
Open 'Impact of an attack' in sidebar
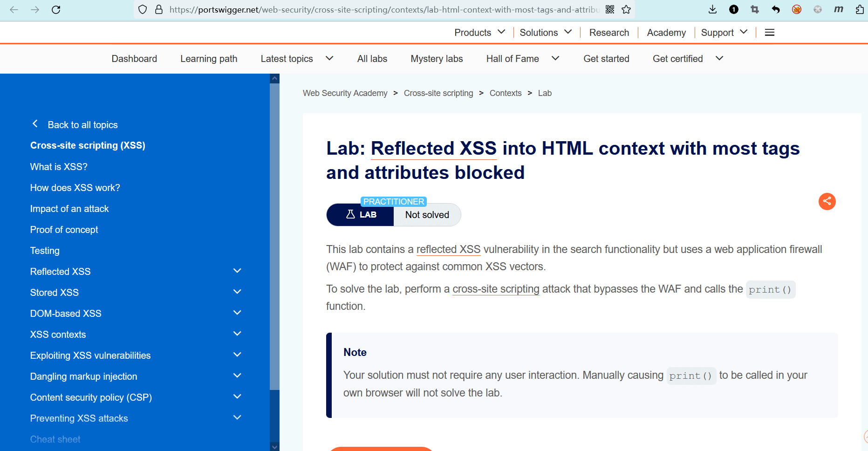pyautogui.click(x=69, y=209)
